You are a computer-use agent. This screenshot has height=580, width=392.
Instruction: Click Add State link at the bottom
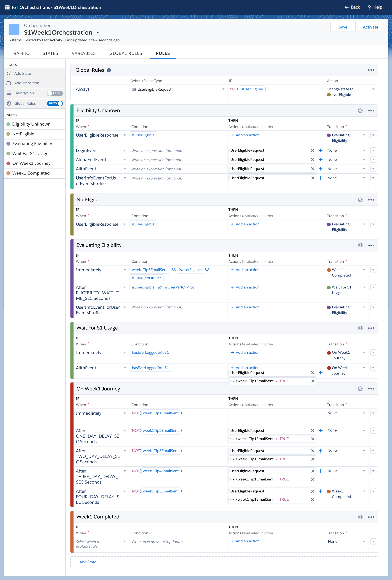point(85,562)
